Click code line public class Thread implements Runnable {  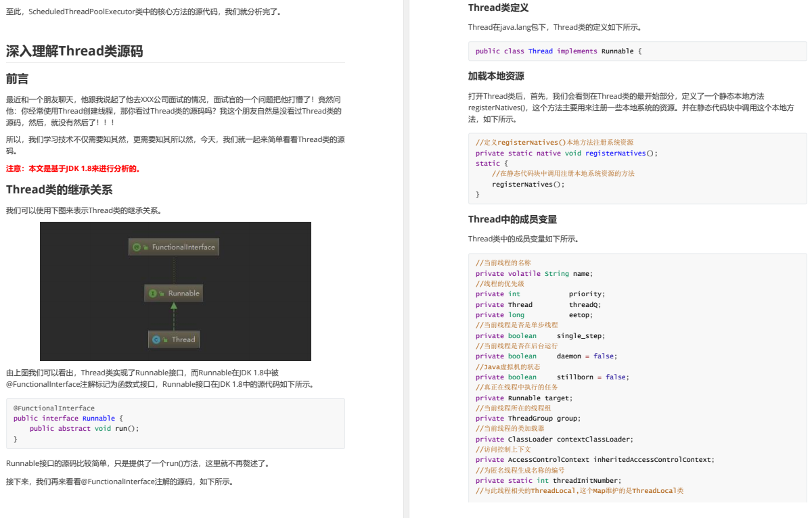point(559,51)
